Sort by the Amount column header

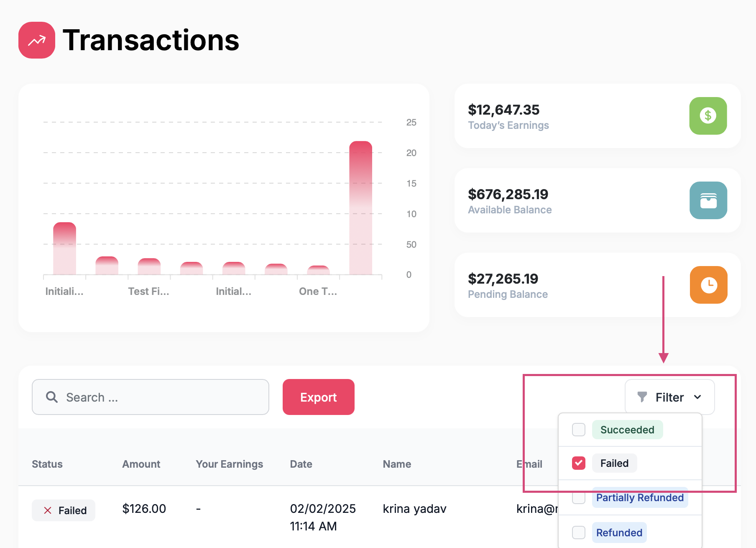[141, 464]
